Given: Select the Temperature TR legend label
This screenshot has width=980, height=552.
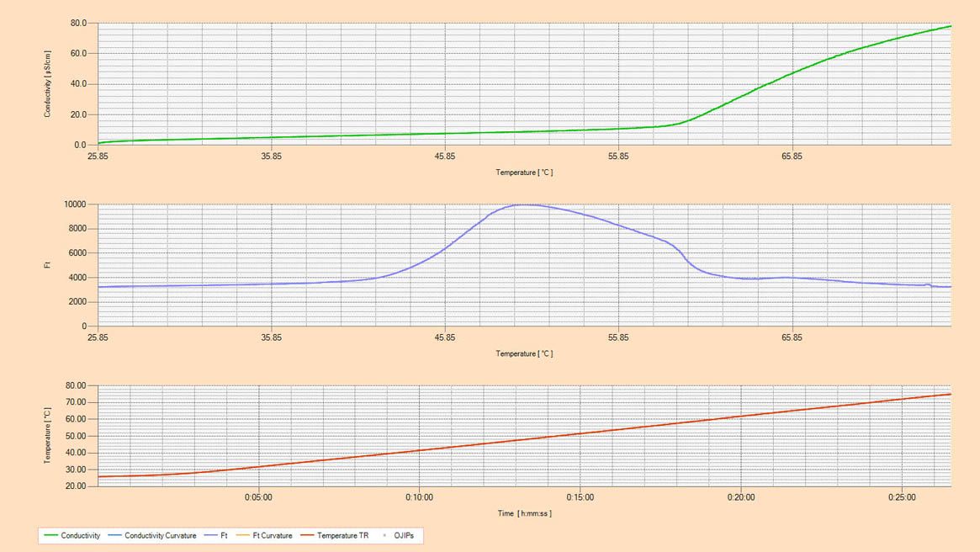Looking at the screenshot, I should (342, 536).
